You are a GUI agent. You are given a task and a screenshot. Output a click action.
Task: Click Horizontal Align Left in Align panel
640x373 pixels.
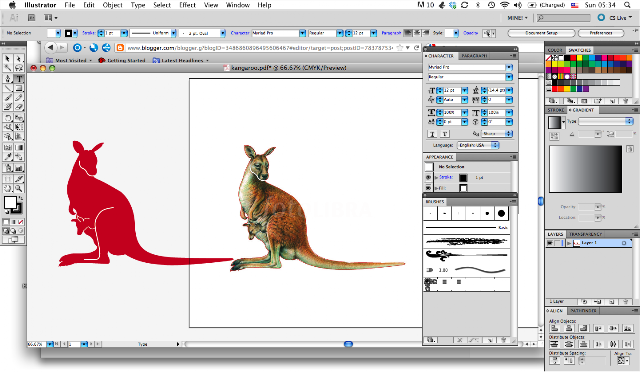pyautogui.click(x=554, y=329)
